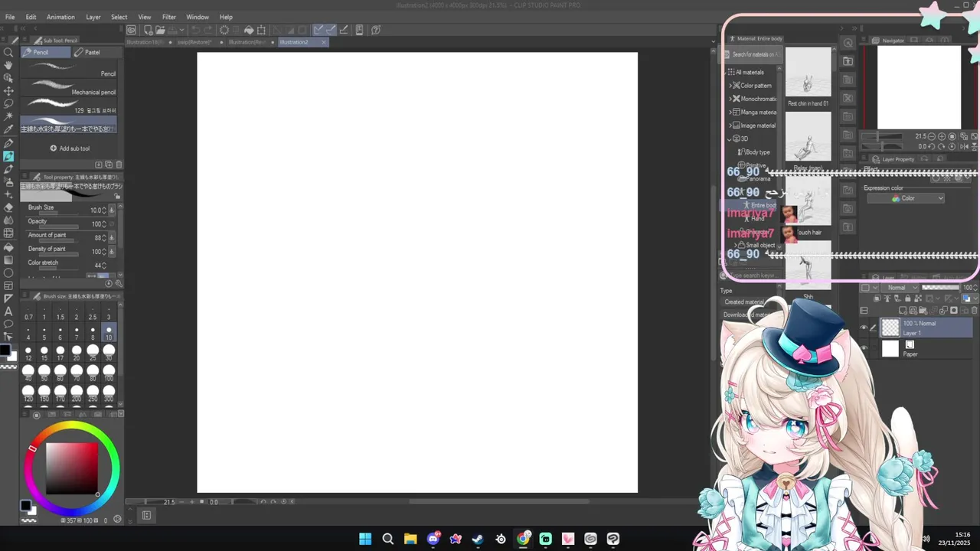Expand the Color pattern material folder

click(730, 86)
